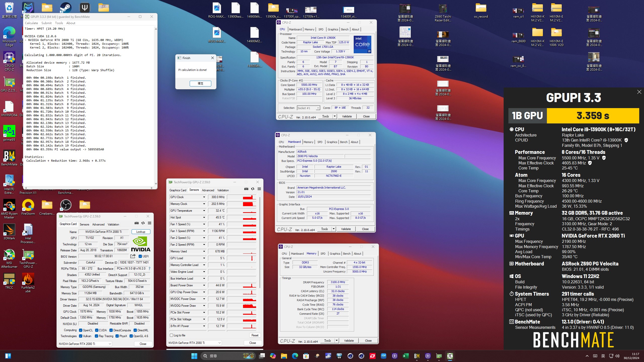The height and width of the screenshot is (362, 644).
Task: Expand the Hot Spot sensor dropdown
Action: point(204,217)
